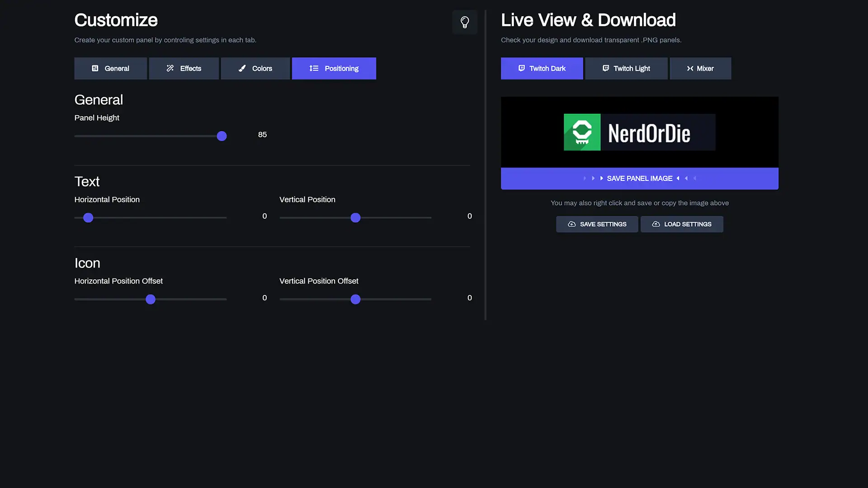Click the Text Horizontal Position slider handle
Image resolution: width=868 pixels, height=488 pixels.
point(88,218)
